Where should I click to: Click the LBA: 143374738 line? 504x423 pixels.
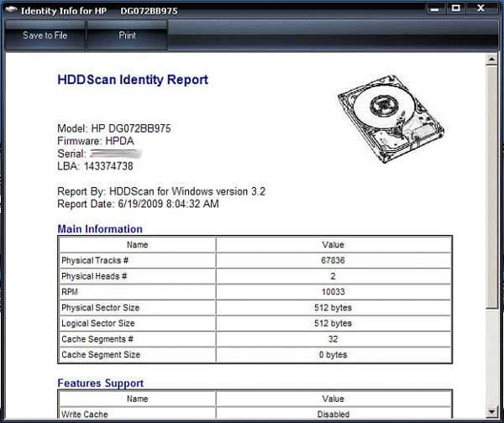(95, 166)
